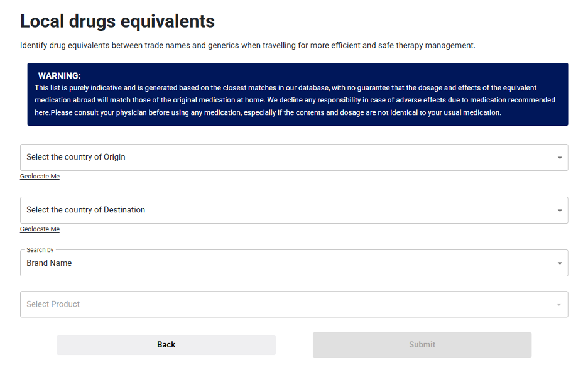
Task: Open the country of Destination selector
Action: pos(294,211)
